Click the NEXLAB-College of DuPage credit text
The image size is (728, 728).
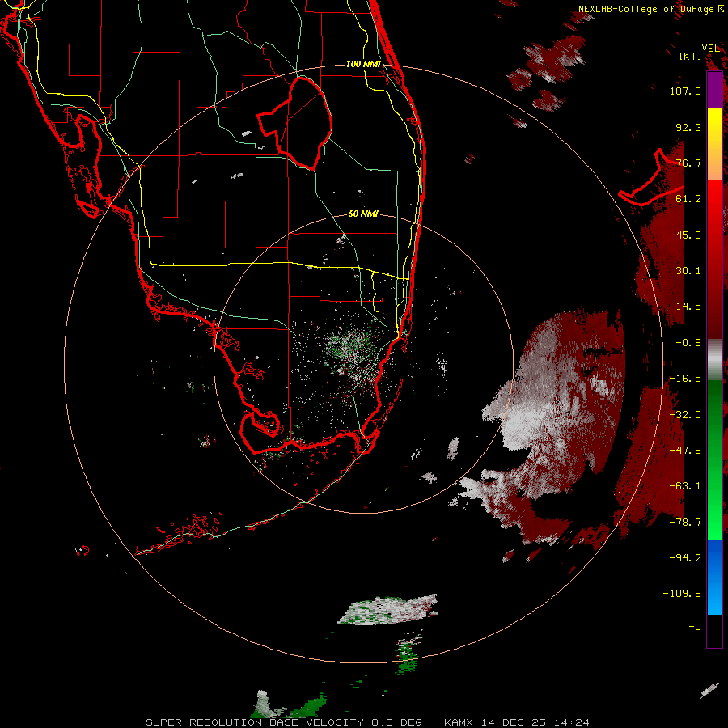[x=651, y=9]
